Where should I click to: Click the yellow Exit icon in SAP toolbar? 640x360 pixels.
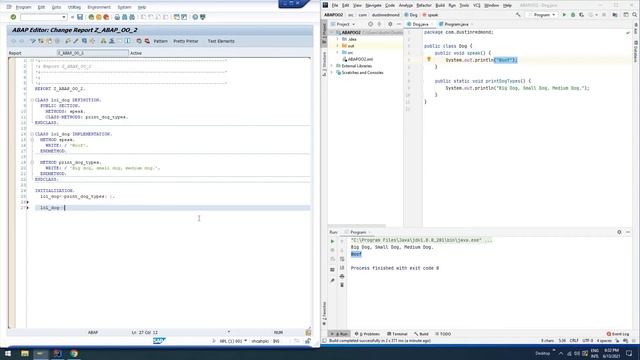click(x=99, y=17)
